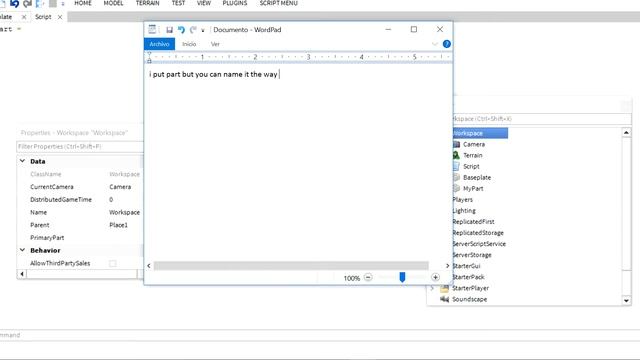Click the WordPad ruler indent marker

point(149,58)
